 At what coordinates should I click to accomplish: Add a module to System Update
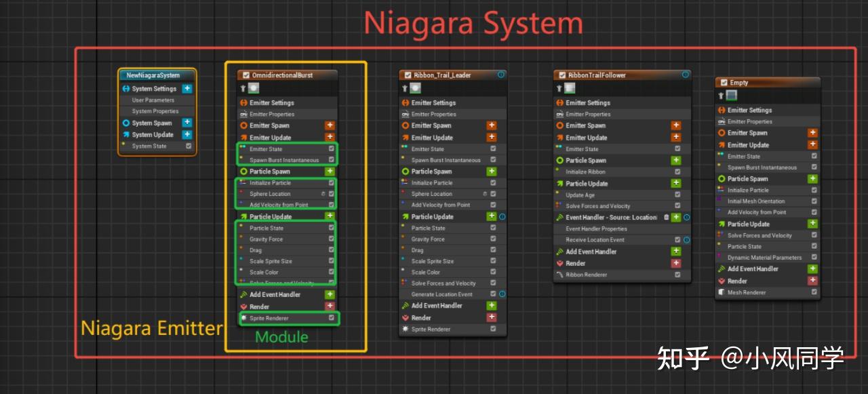click(187, 135)
